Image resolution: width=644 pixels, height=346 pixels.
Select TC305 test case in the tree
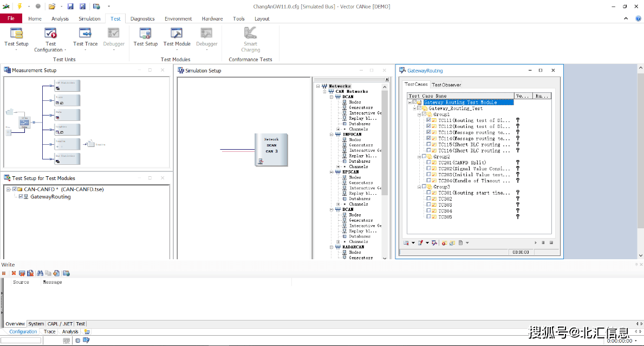click(x=445, y=217)
